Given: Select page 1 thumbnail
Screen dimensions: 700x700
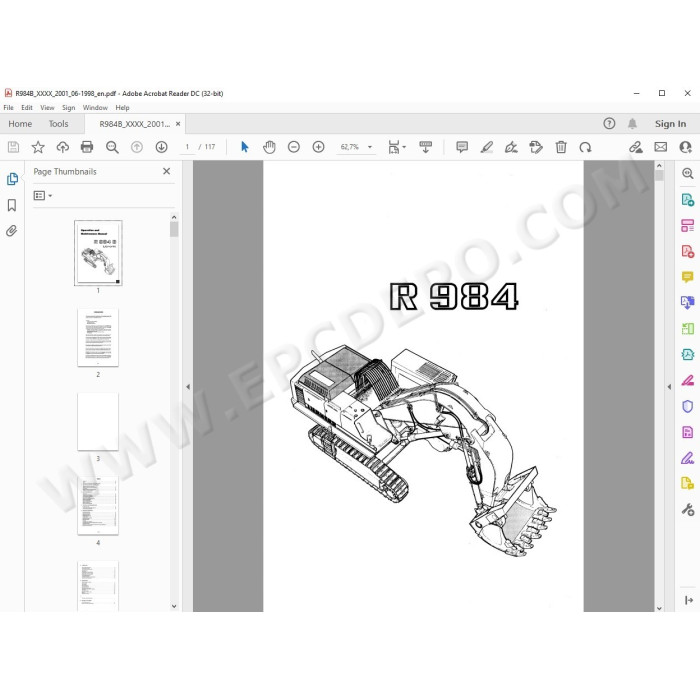Looking at the screenshot, I should [x=98, y=253].
